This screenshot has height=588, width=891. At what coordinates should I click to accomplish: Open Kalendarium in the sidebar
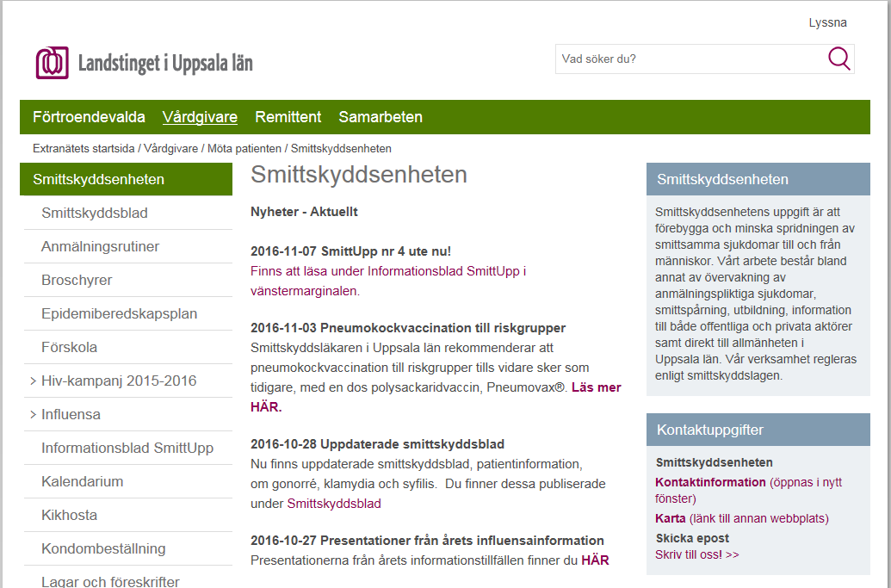pyautogui.click(x=83, y=481)
